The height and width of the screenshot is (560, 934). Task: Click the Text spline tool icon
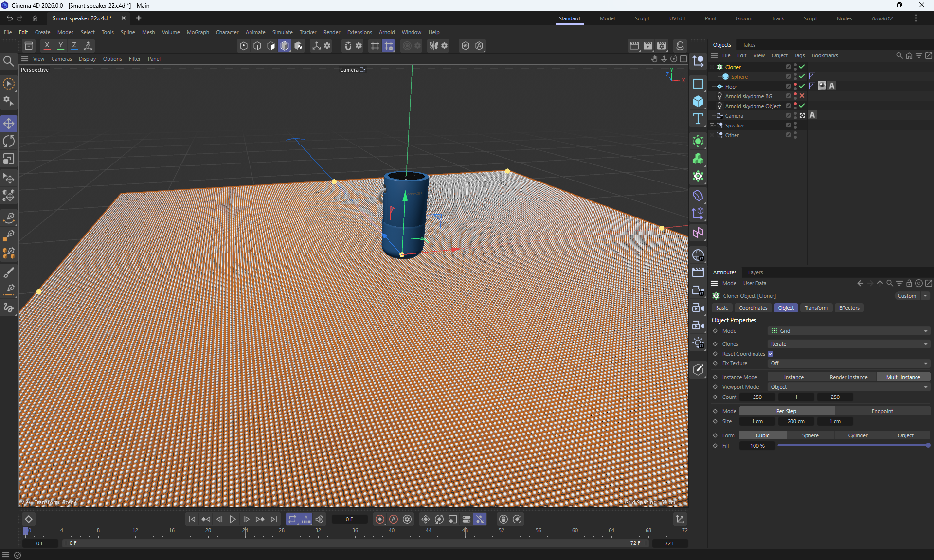(x=698, y=119)
